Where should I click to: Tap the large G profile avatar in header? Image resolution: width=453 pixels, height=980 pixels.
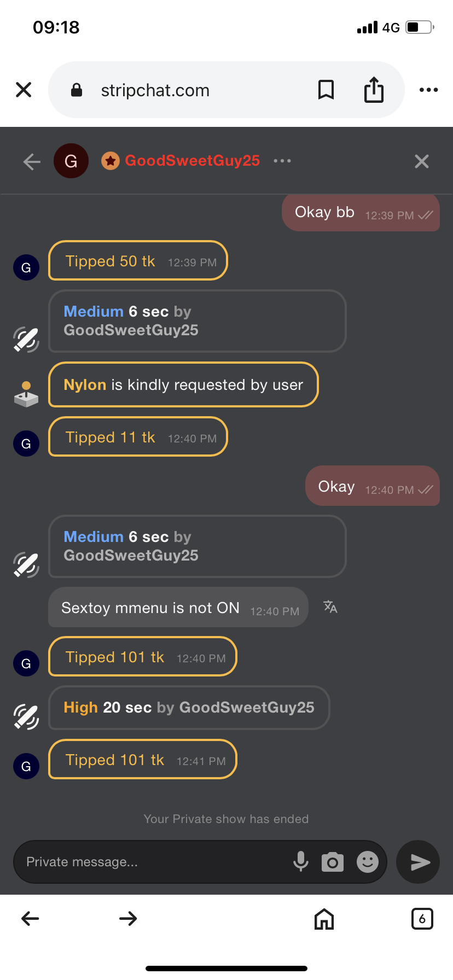(x=71, y=161)
